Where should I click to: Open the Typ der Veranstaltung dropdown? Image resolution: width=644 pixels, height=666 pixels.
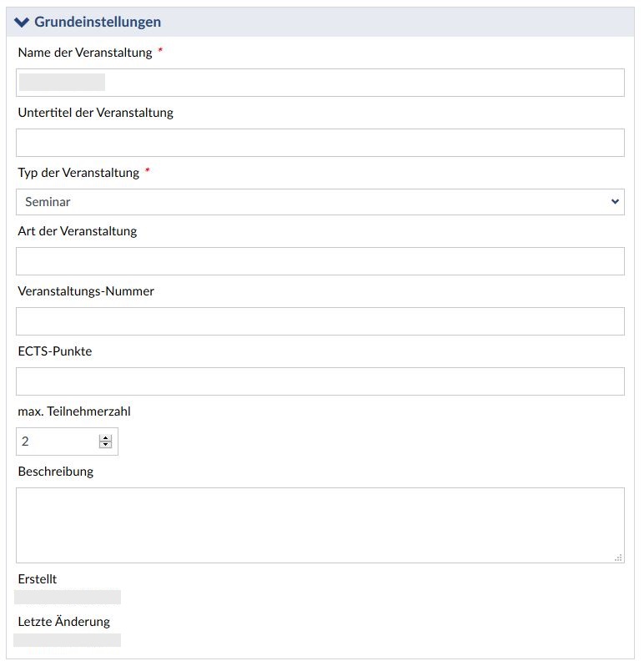click(320, 202)
